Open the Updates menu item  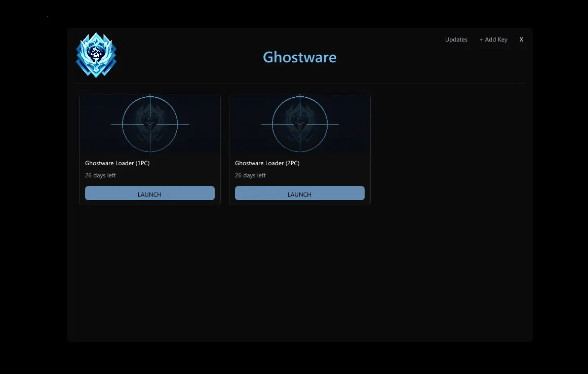point(456,40)
